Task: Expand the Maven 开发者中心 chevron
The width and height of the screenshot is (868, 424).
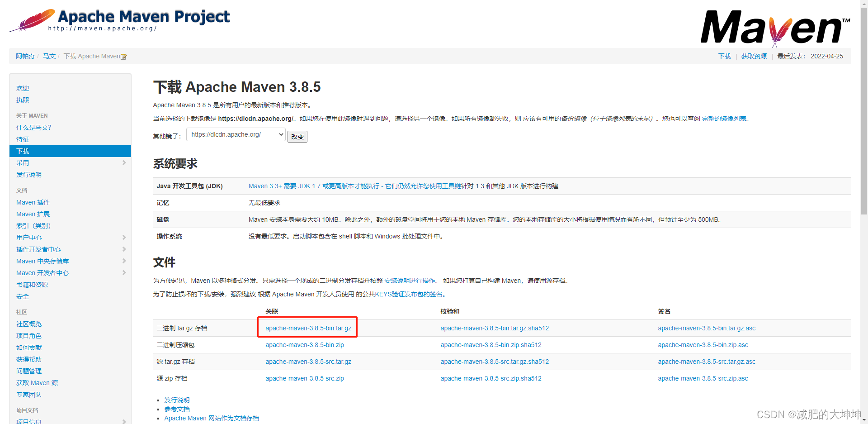Action: [x=124, y=273]
